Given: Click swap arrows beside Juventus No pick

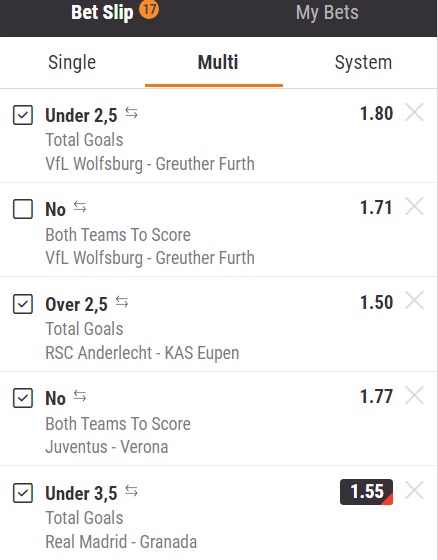Looking at the screenshot, I should point(80,396).
